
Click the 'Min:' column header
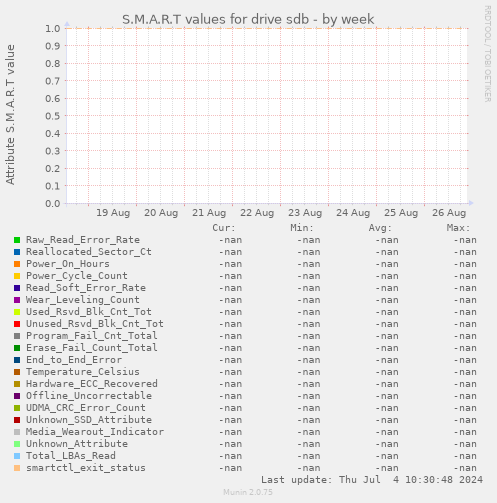(302, 228)
